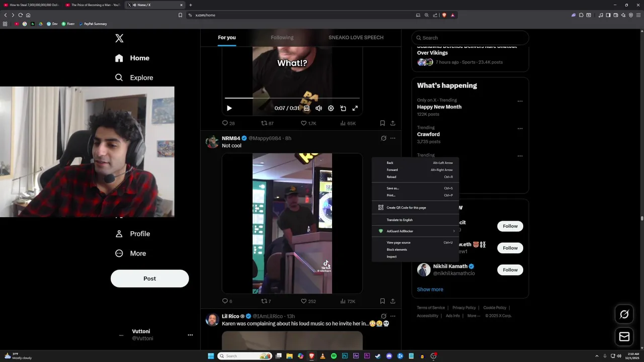Screen dimensions: 644x362
Task: Mute the top video sound
Action: coord(318,108)
